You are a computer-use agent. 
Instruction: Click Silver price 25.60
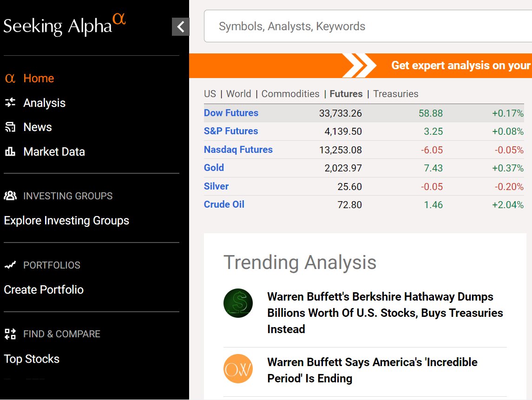(x=350, y=187)
